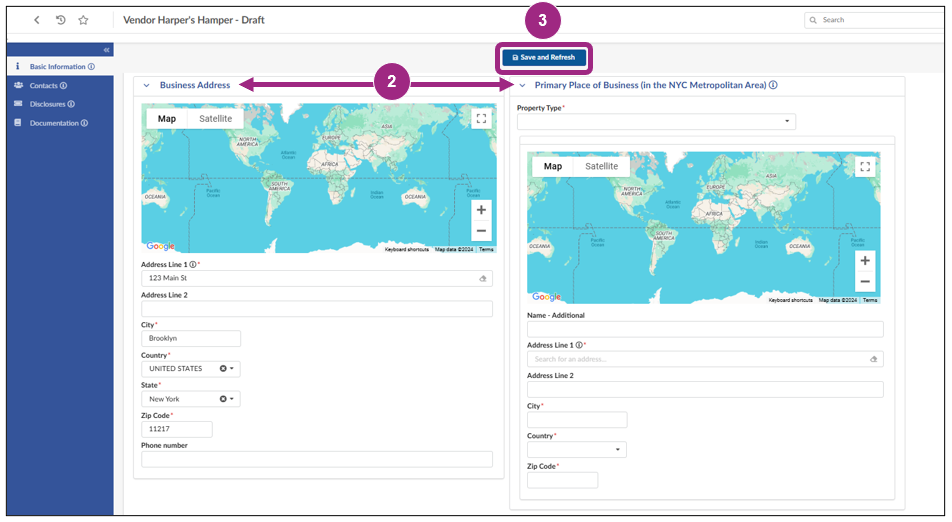Switch Primary Place map to Satellite view
952x522 pixels.
coord(601,167)
